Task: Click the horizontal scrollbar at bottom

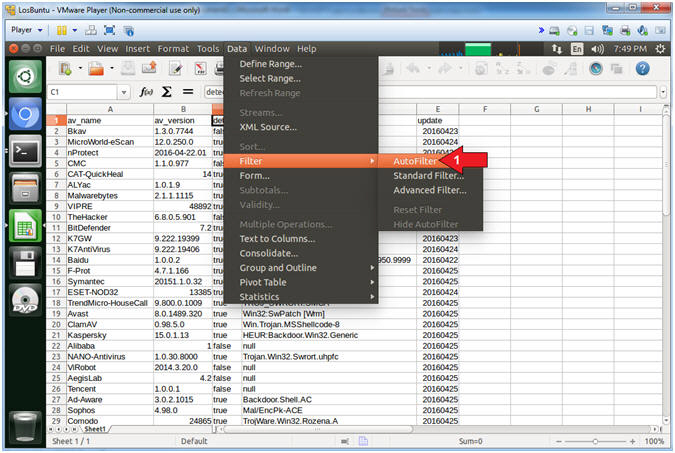Action: click(x=318, y=429)
